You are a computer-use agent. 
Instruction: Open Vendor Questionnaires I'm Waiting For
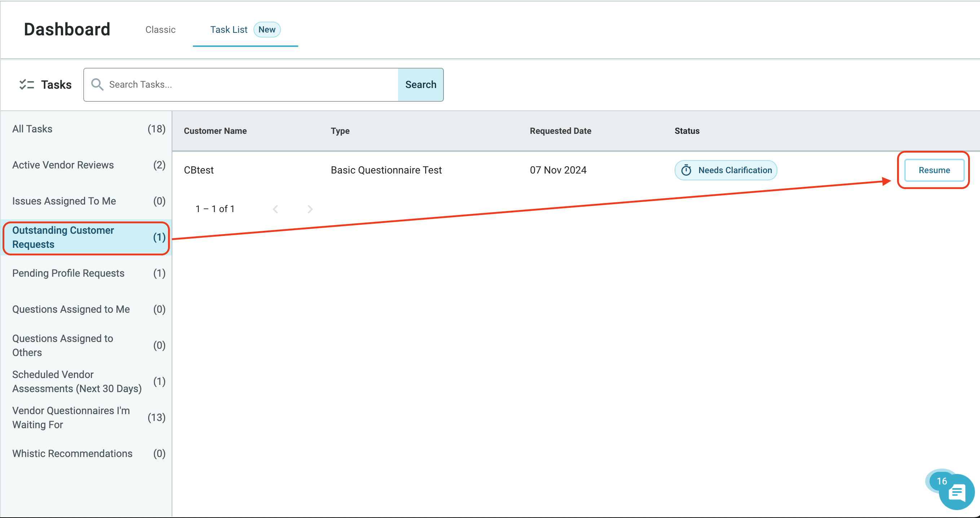pyautogui.click(x=71, y=417)
